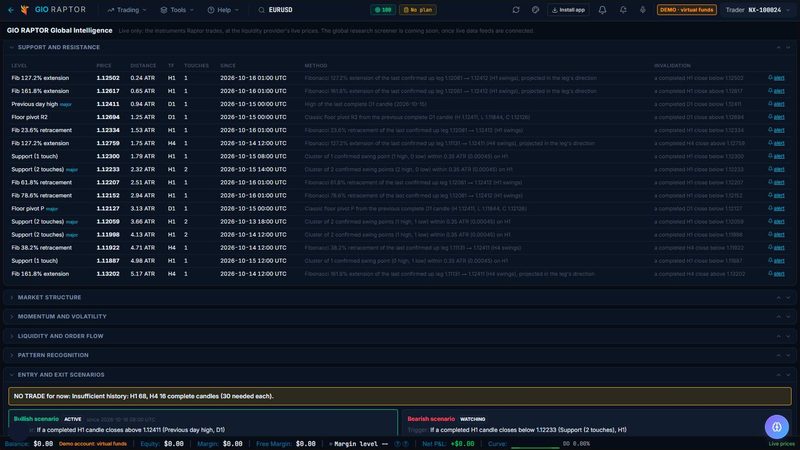Click the microphone voice icon
The image size is (800, 450).
pos(643,10)
